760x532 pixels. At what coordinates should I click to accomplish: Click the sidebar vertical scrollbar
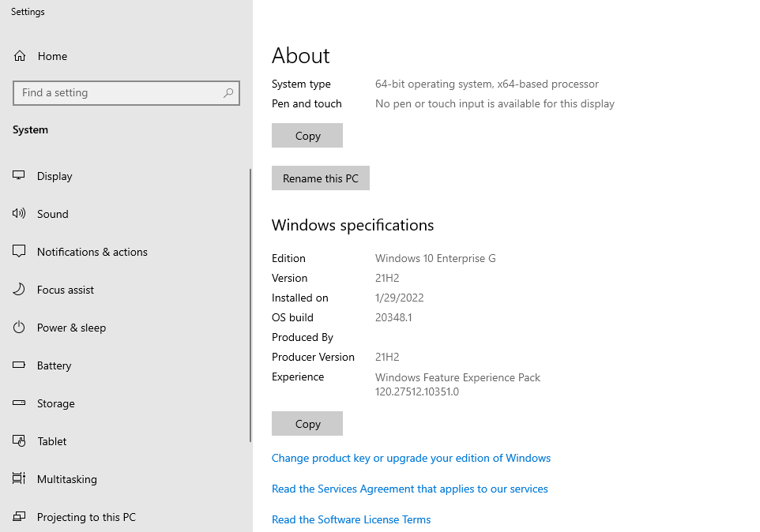pyautogui.click(x=250, y=305)
